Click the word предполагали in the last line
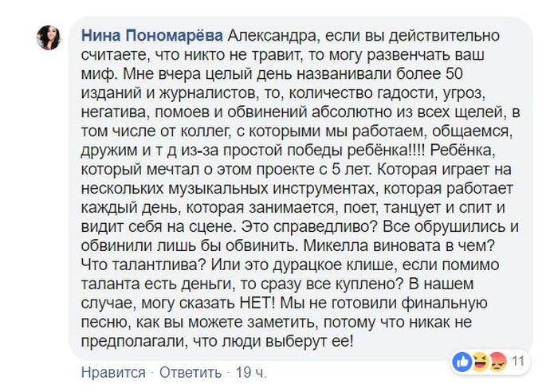 pyautogui.click(x=132, y=342)
